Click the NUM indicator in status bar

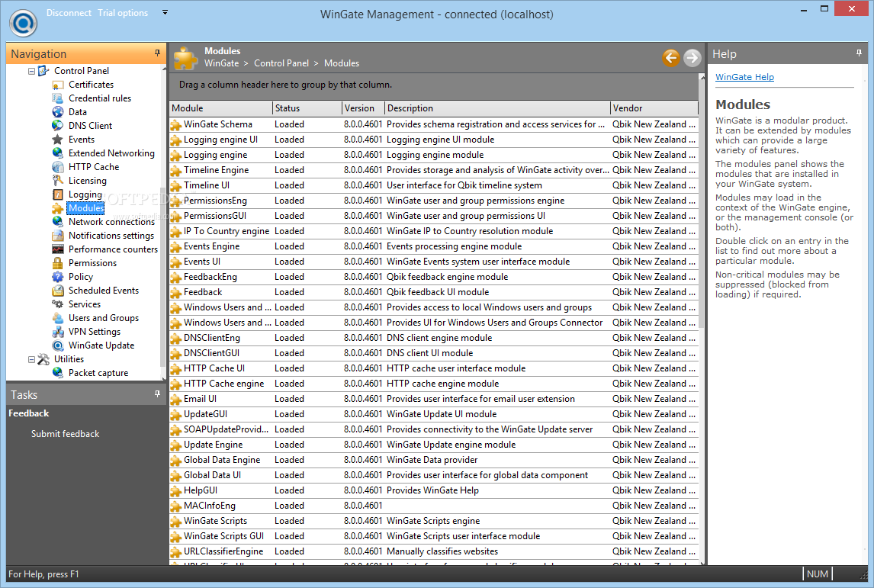click(x=817, y=574)
